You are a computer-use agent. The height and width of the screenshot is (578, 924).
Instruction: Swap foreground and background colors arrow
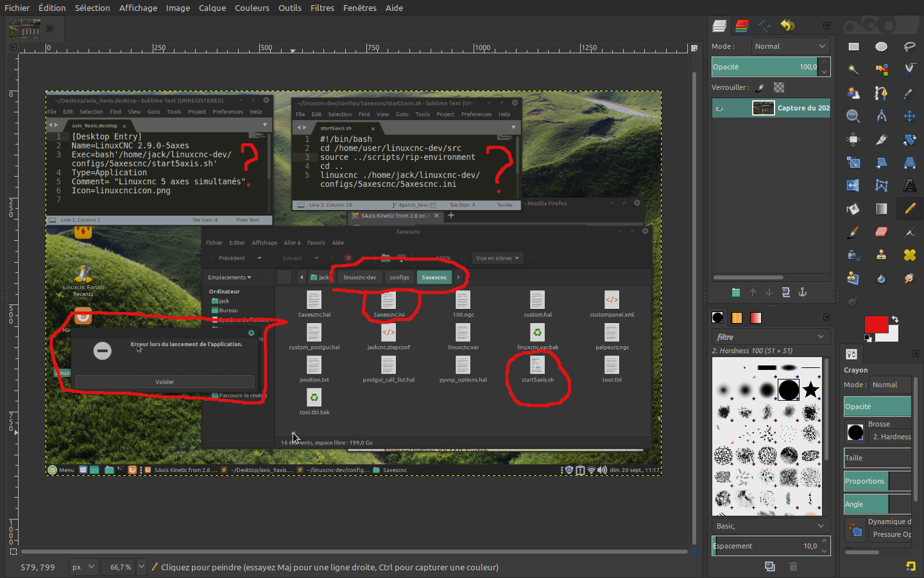[x=895, y=319]
